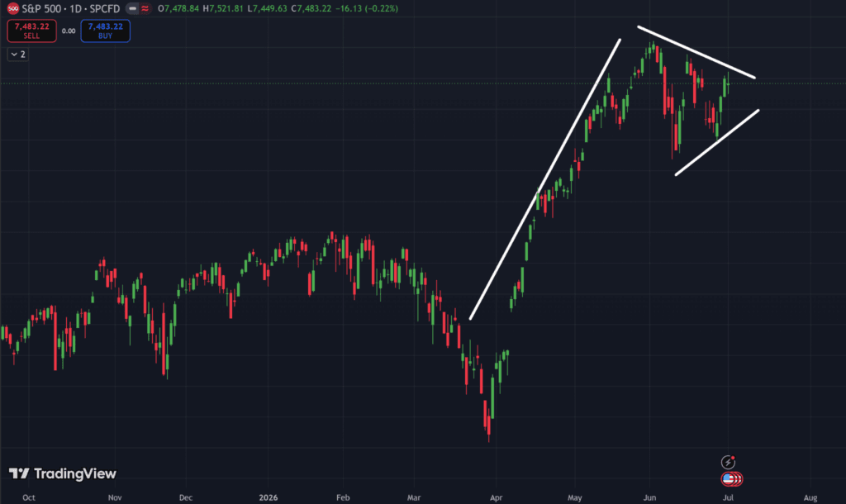Select the descending white upper triangle line
Viewport: 846px width, 504px height.
696,52
